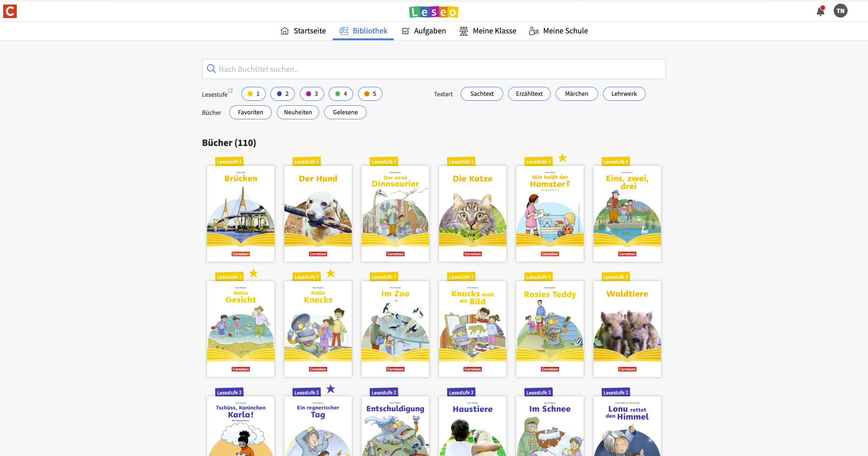The image size is (868, 456).
Task: Click the Bücher (110) heading
Action: (x=229, y=143)
